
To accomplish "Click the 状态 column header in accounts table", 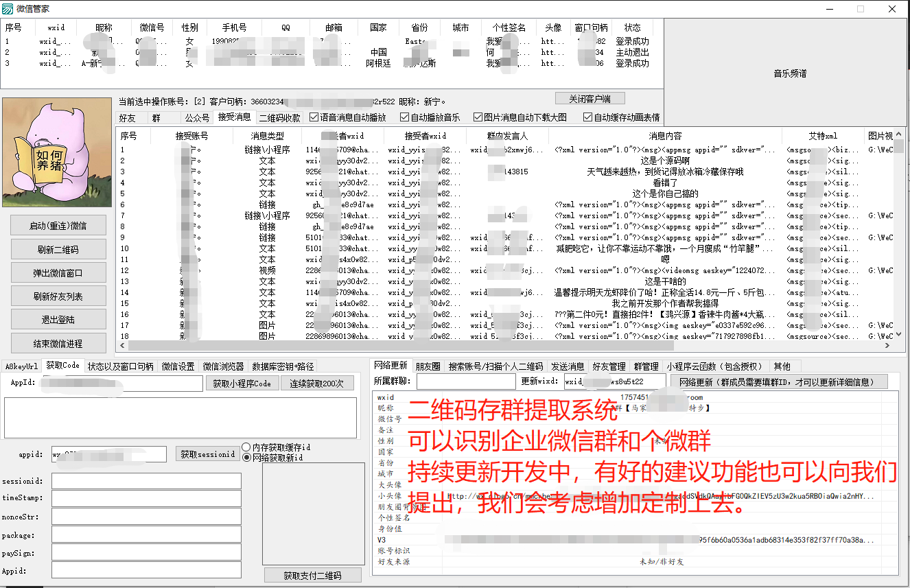I will [x=632, y=27].
